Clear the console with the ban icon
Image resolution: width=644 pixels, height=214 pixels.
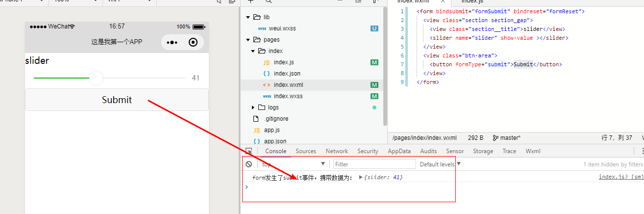point(249,164)
